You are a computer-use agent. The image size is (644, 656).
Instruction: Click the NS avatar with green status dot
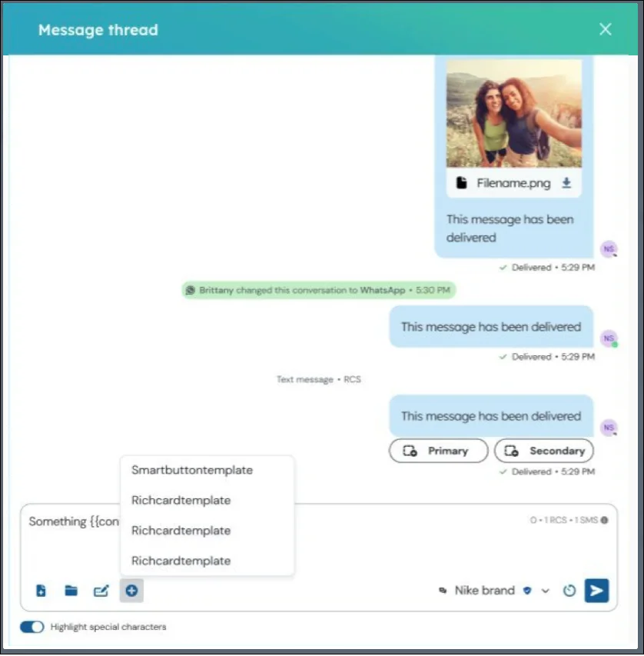click(609, 338)
